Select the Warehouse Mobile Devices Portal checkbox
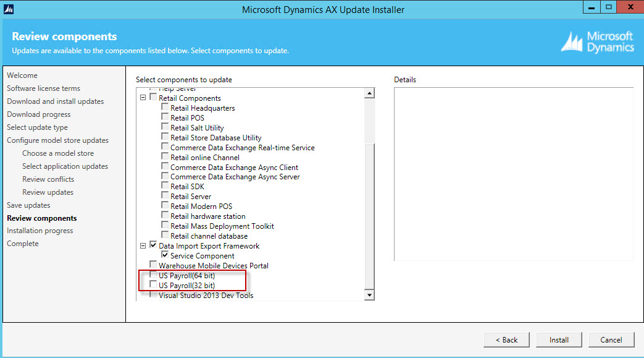644x358 pixels. pos(153,265)
